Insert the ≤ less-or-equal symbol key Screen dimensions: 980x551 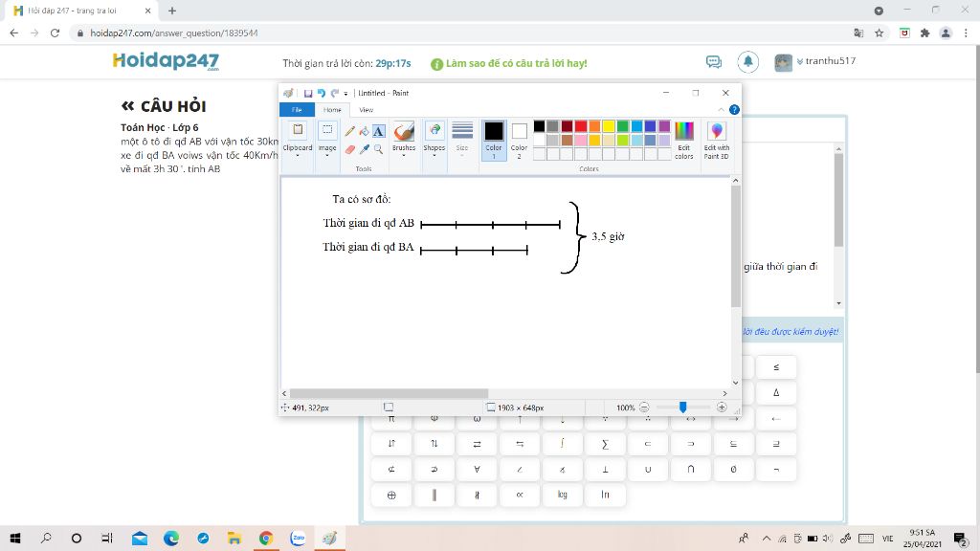tap(776, 367)
